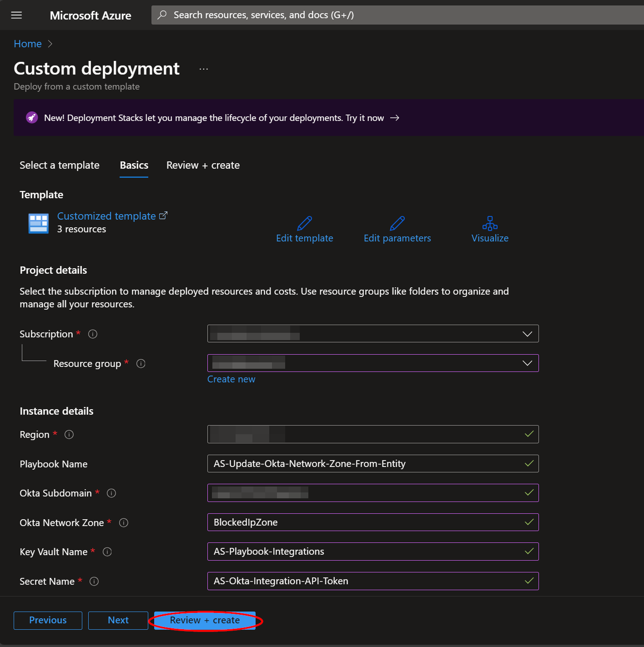This screenshot has height=647, width=644.
Task: Click the blue Review + create button
Action: click(x=205, y=621)
